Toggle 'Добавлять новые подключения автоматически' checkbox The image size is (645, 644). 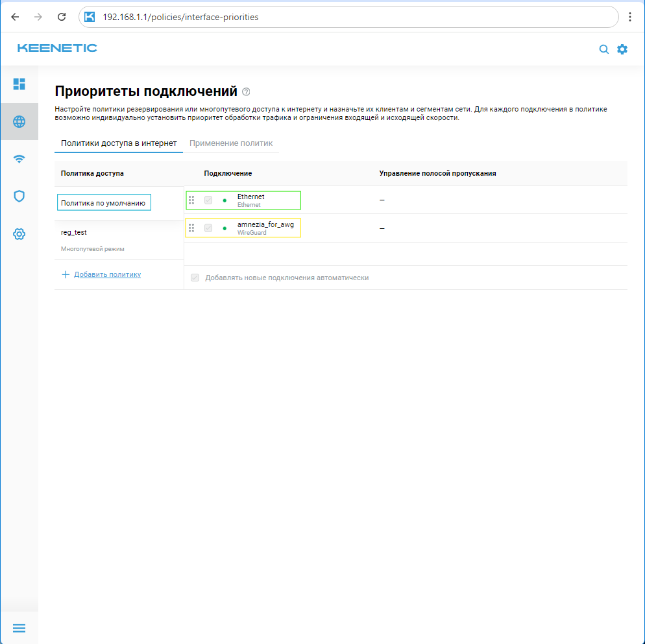coord(195,278)
